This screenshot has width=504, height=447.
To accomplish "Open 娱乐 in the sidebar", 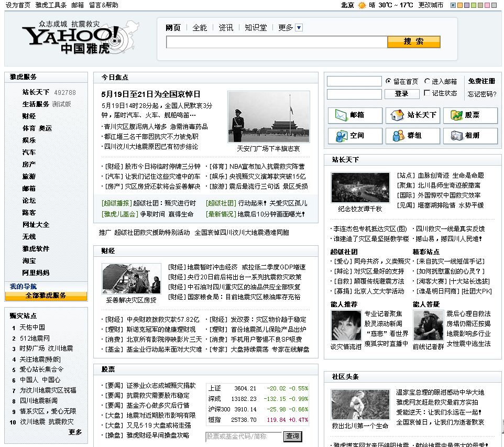I will pos(29,140).
